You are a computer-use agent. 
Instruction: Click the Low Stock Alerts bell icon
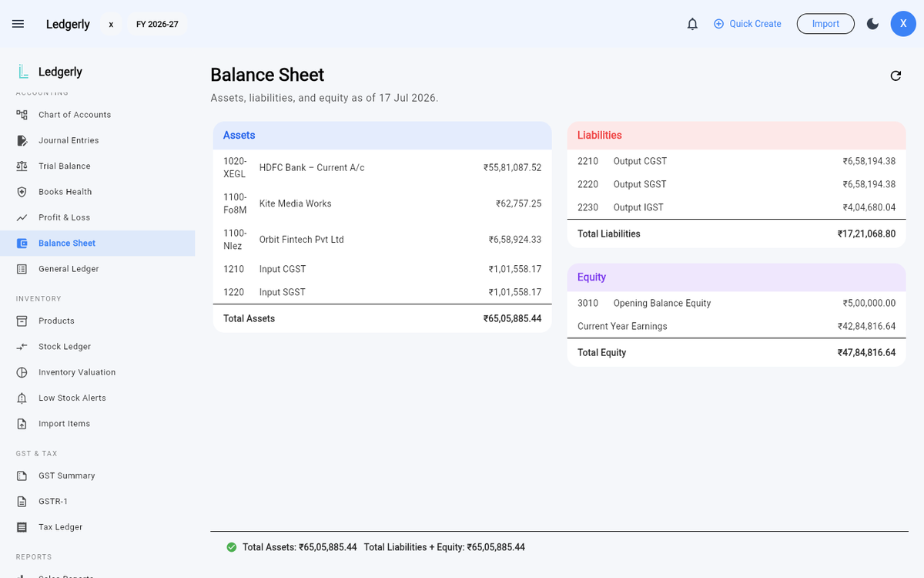[x=22, y=398]
